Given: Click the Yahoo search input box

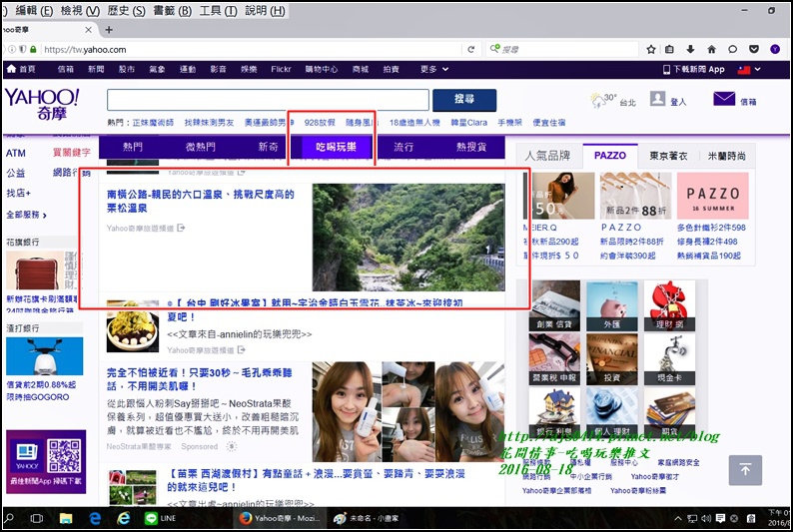Looking at the screenshot, I should point(268,100).
